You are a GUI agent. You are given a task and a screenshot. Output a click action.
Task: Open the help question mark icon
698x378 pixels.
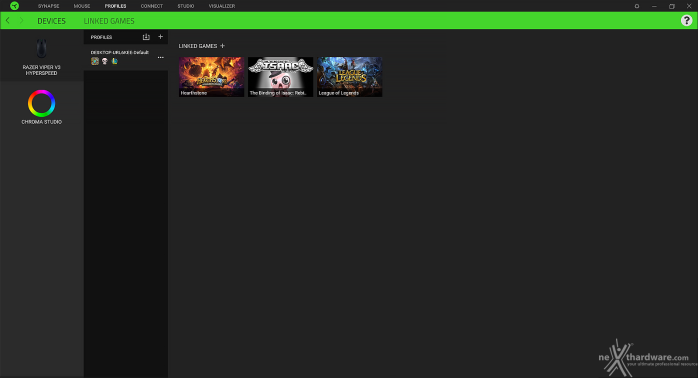click(x=686, y=20)
